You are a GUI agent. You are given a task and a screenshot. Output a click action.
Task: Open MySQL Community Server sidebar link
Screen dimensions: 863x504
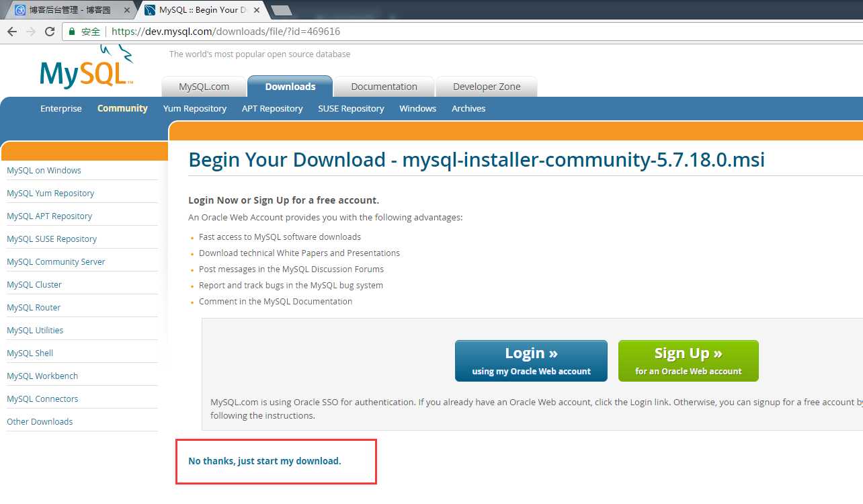pyautogui.click(x=56, y=262)
